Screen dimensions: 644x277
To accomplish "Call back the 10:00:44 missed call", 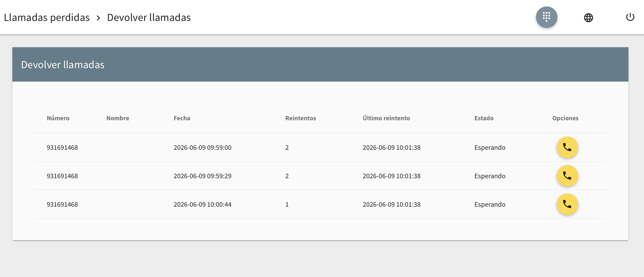I will (567, 204).
